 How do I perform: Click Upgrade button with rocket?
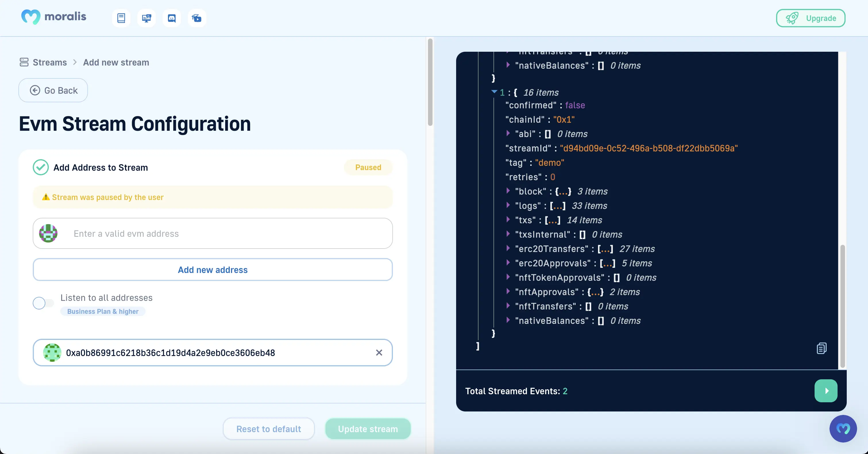click(x=810, y=18)
